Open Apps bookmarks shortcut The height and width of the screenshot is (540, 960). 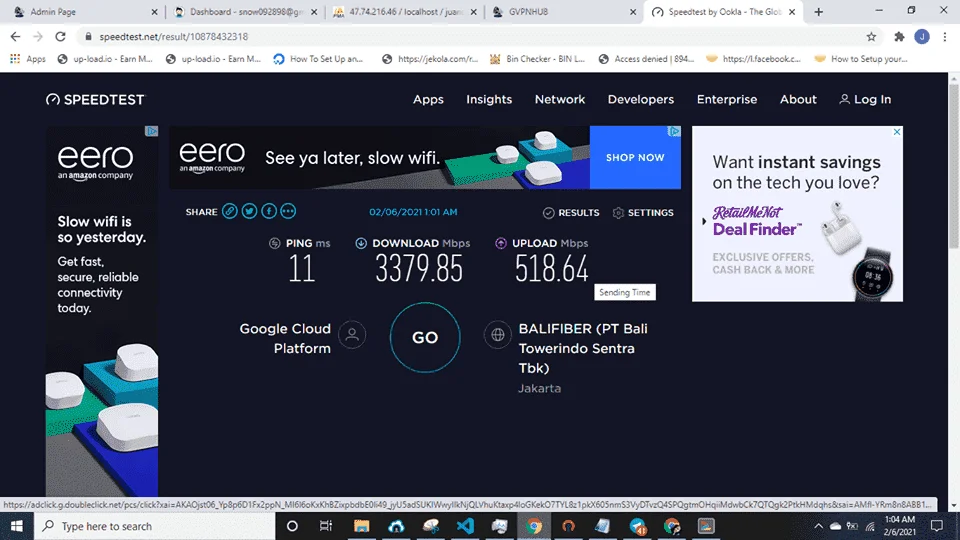click(28, 59)
